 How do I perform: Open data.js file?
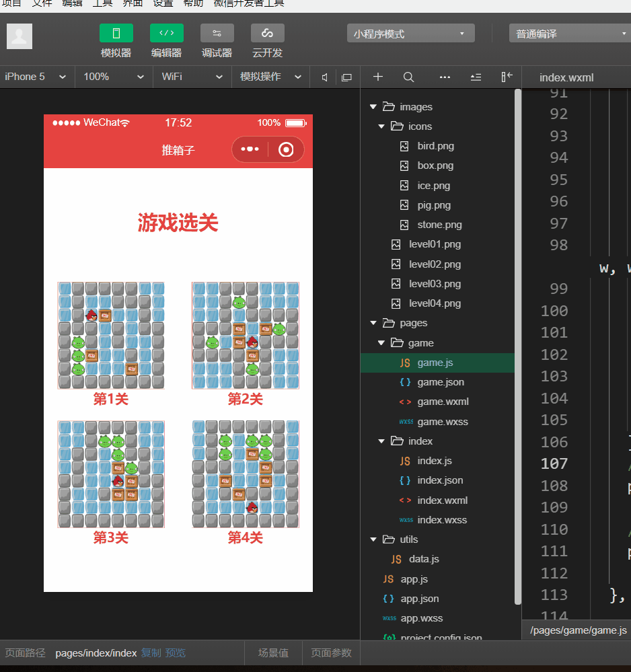click(x=424, y=559)
